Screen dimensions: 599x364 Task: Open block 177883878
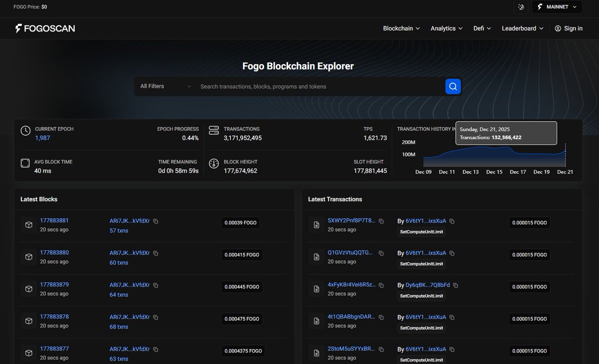click(54, 316)
